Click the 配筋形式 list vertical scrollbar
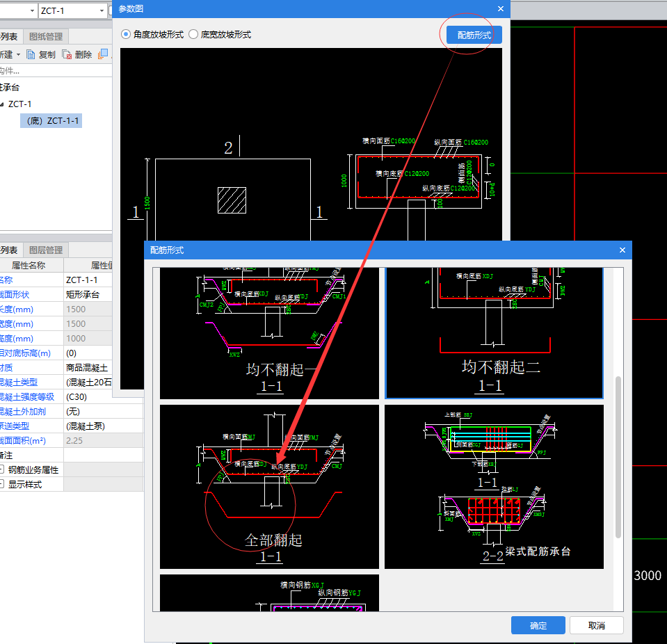The image size is (667, 644). coord(618,457)
